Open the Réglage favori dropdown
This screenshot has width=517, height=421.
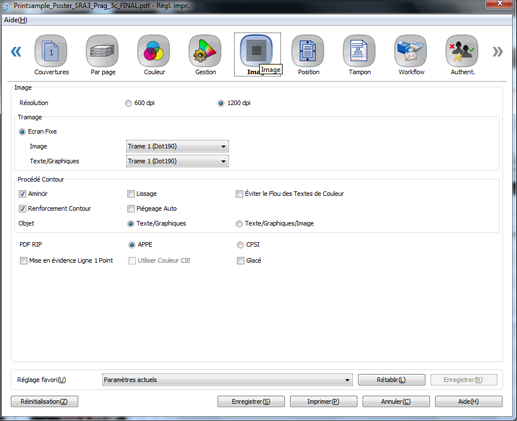click(227, 380)
